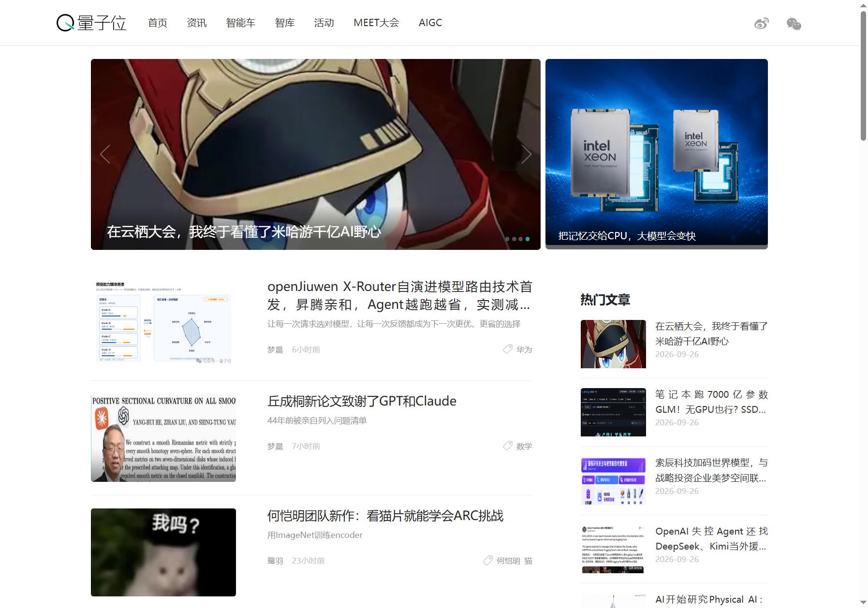
Task: Open 活动 navigation item
Action: 324,23
